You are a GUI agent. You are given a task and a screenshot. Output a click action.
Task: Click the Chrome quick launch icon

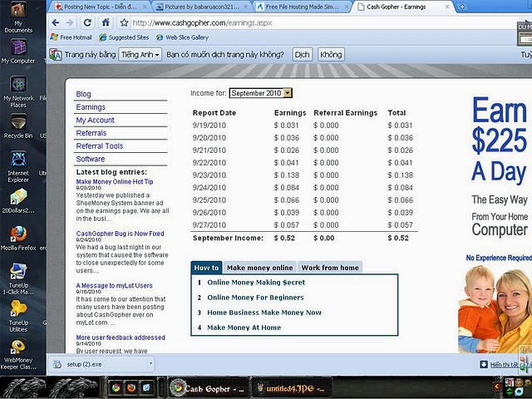116,387
